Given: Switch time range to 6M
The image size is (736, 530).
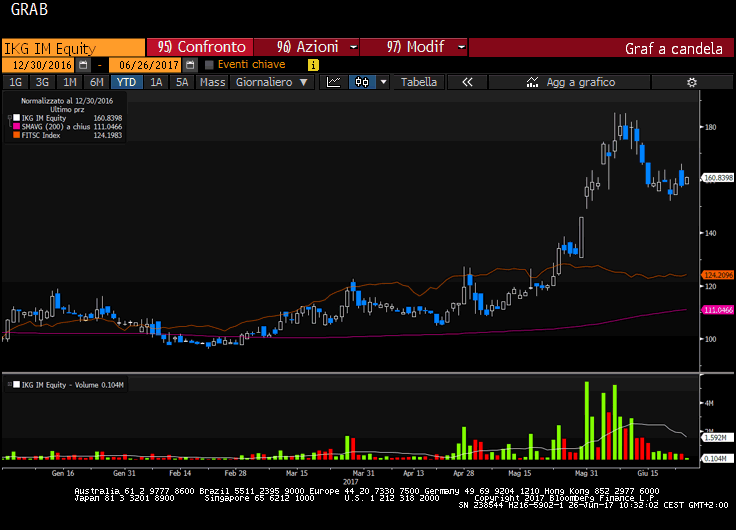Looking at the screenshot, I should [96, 82].
